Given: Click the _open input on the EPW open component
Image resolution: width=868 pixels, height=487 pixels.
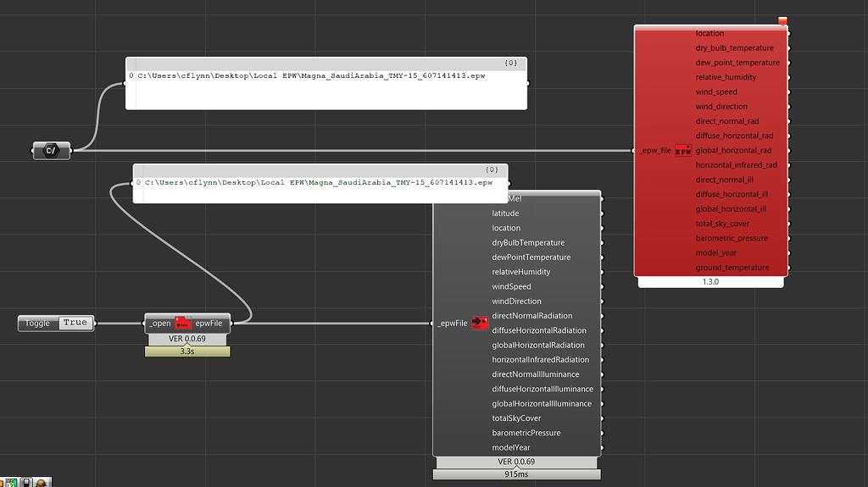Looking at the screenshot, I should [x=160, y=323].
